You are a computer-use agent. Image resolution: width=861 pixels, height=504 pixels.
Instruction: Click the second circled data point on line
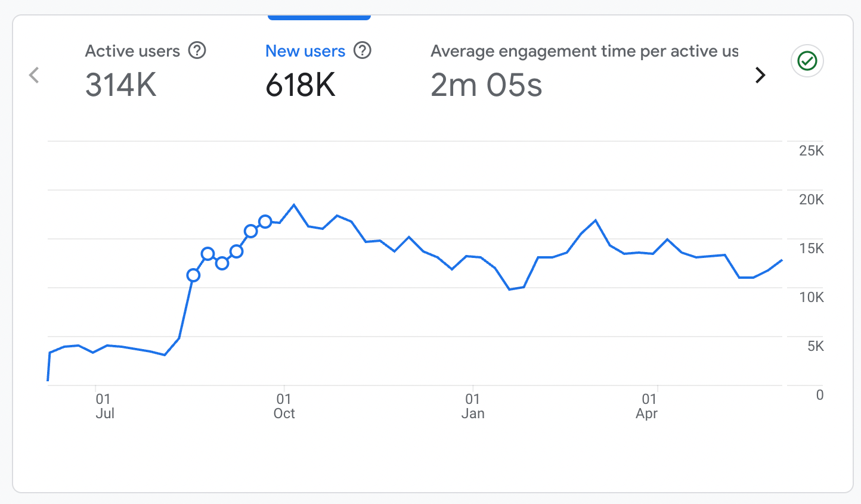tap(207, 254)
